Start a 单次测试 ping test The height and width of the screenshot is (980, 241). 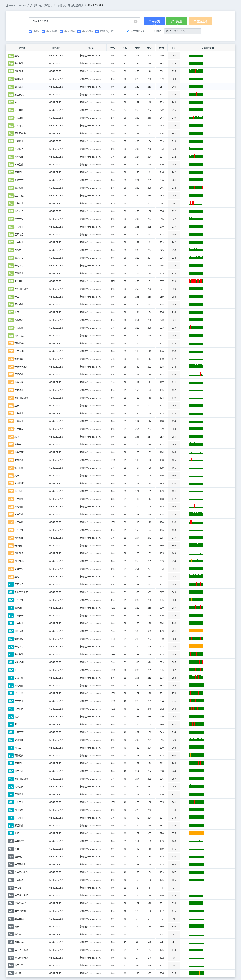[154, 22]
